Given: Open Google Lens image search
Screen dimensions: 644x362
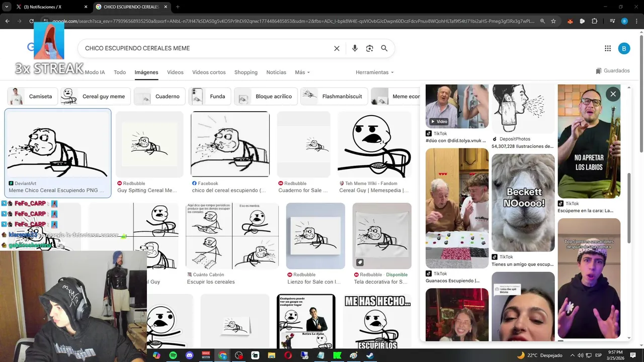Looking at the screenshot, I should point(370,48).
